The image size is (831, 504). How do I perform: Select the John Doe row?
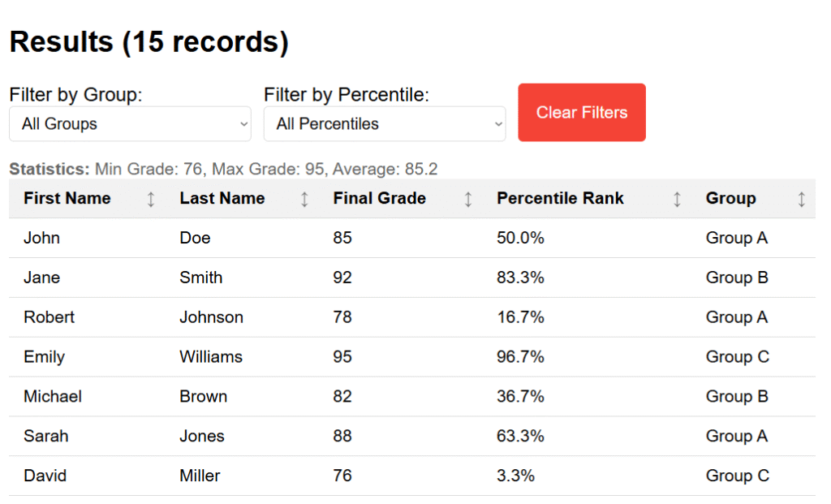pyautogui.click(x=412, y=238)
